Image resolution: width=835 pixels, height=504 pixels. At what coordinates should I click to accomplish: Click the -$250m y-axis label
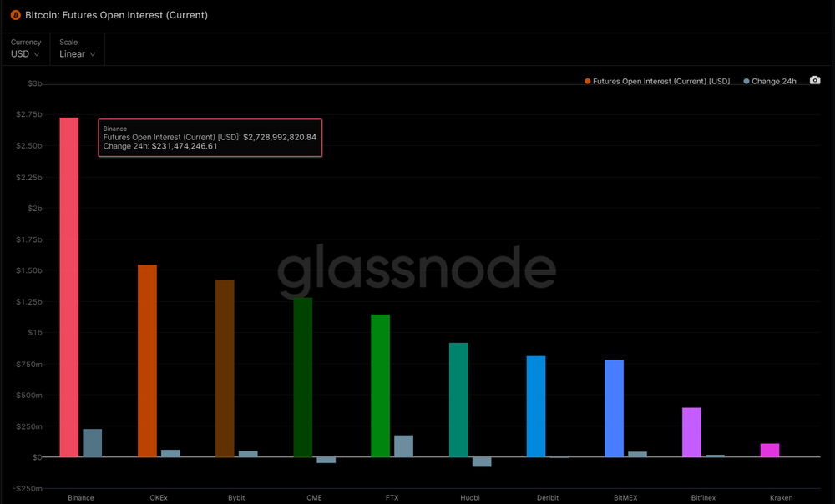pos(28,489)
